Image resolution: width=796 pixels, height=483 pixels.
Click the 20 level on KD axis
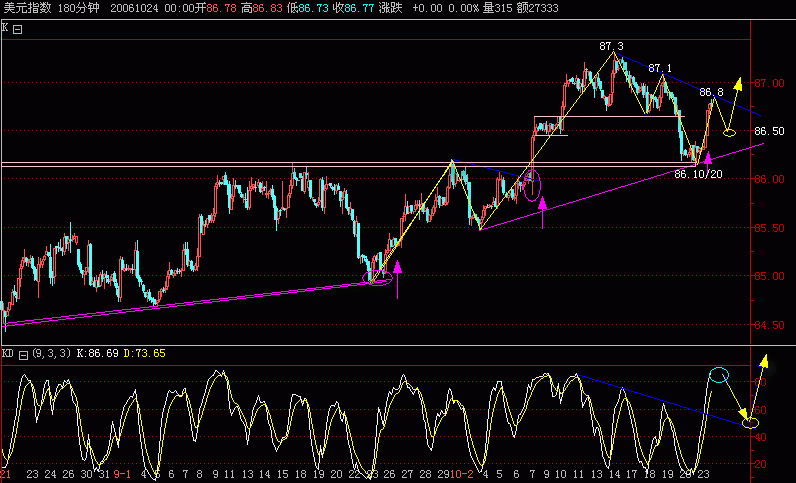[x=760, y=464]
